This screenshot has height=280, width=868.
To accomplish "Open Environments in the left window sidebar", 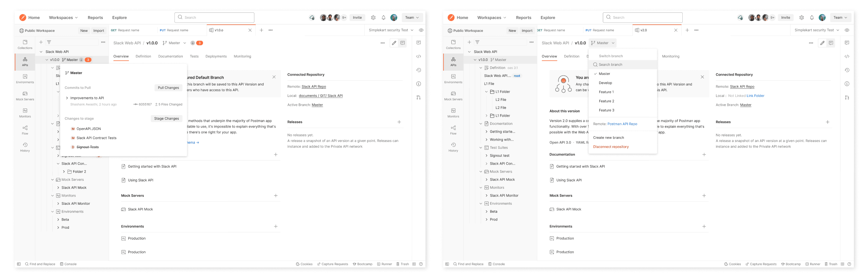I will click(x=25, y=79).
